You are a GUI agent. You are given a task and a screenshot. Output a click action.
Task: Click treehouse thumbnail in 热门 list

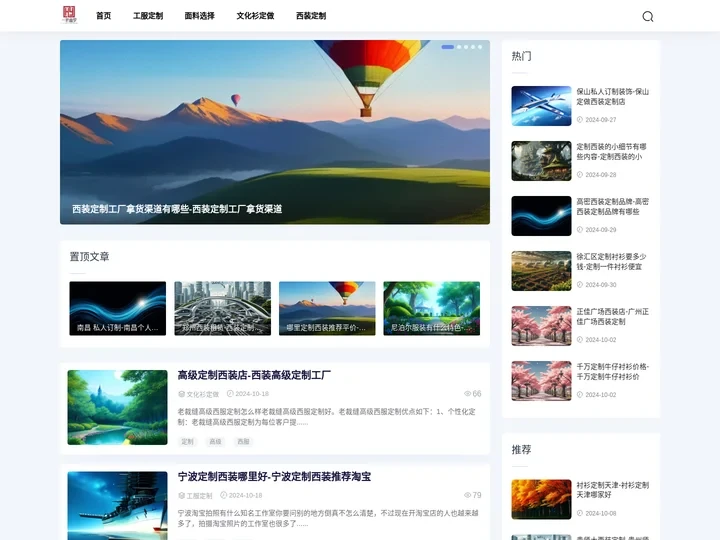tap(541, 161)
